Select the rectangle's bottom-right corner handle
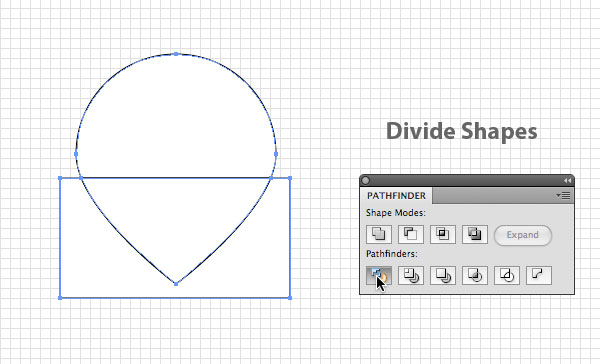600x364 pixels. (x=290, y=298)
